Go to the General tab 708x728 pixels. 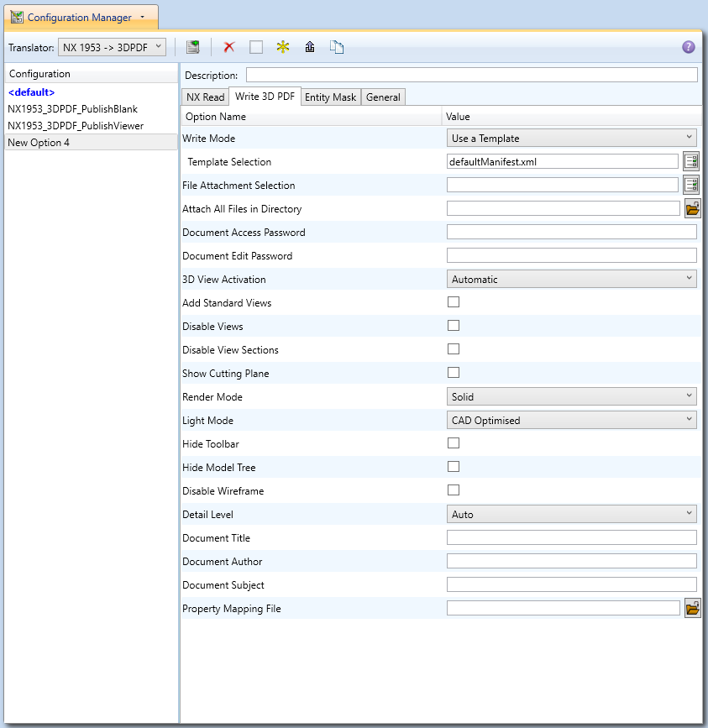pyautogui.click(x=383, y=97)
